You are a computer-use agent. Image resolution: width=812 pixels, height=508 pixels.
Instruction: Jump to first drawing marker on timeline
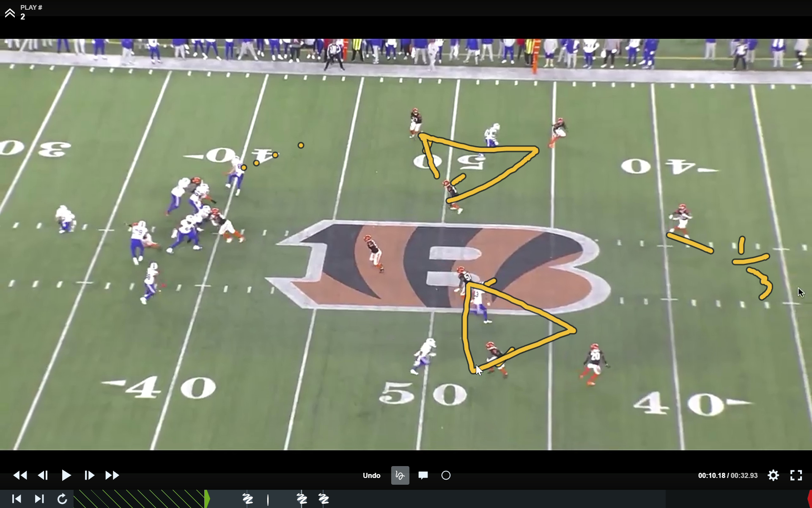247,499
